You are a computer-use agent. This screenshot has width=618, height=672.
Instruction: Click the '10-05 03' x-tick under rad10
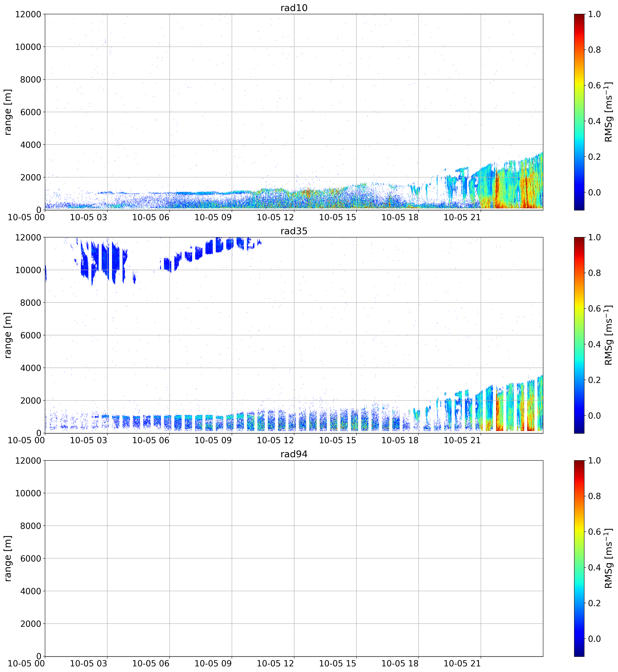tap(89, 217)
